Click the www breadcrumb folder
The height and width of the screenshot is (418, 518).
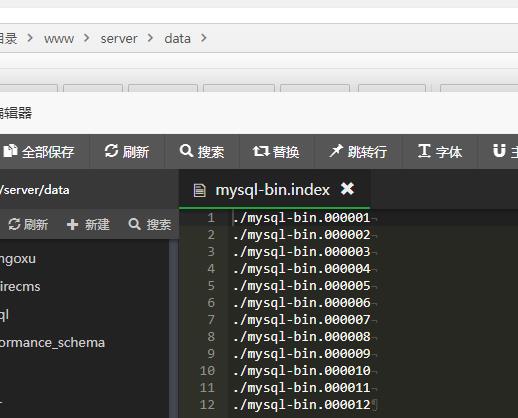coord(59,39)
